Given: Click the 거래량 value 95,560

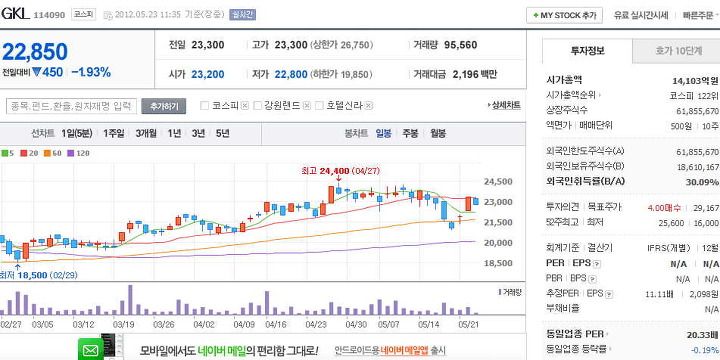Looking at the screenshot, I should 461,45.
